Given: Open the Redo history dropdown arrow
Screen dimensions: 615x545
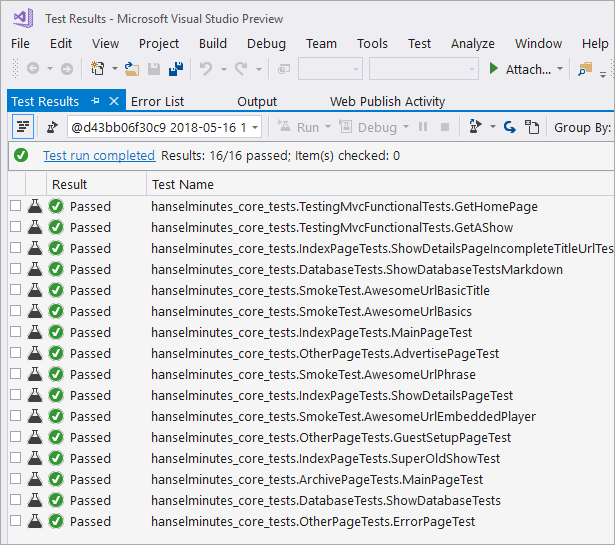Looking at the screenshot, I should (x=259, y=69).
